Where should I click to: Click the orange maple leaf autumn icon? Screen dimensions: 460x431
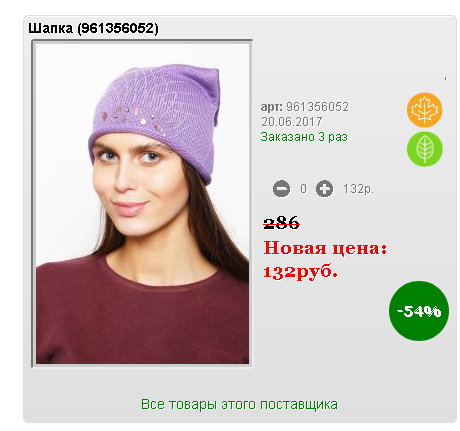click(x=424, y=110)
